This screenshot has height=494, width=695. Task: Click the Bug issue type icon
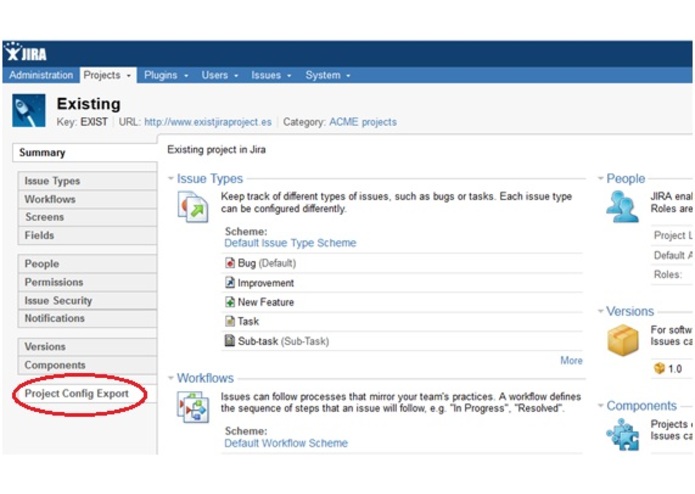click(x=230, y=263)
